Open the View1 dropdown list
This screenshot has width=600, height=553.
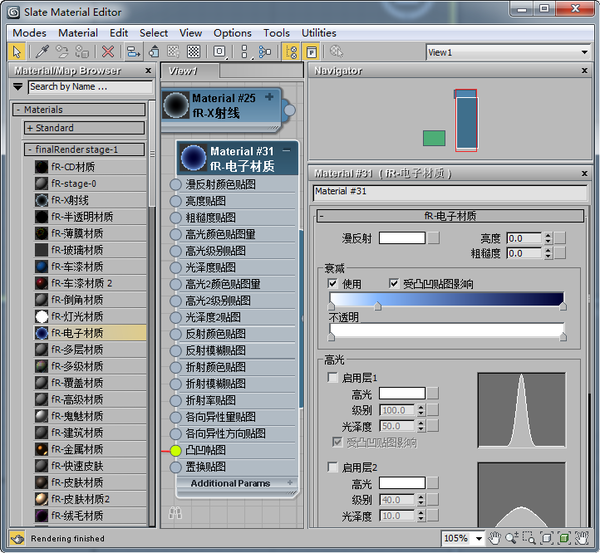(x=584, y=52)
